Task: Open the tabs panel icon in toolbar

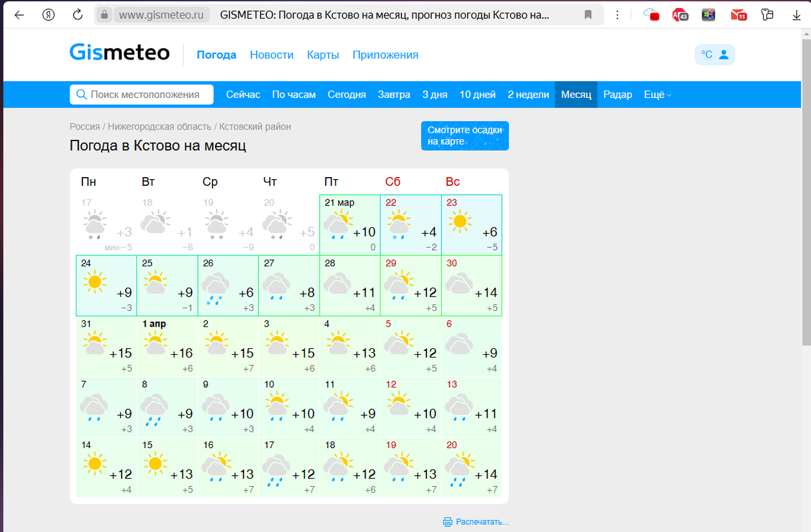Action: [x=767, y=14]
